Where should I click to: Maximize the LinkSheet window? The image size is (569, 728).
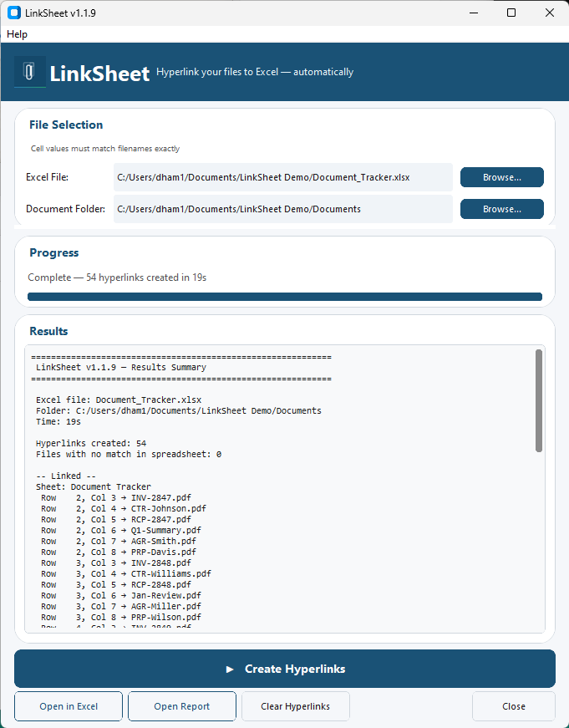511,13
